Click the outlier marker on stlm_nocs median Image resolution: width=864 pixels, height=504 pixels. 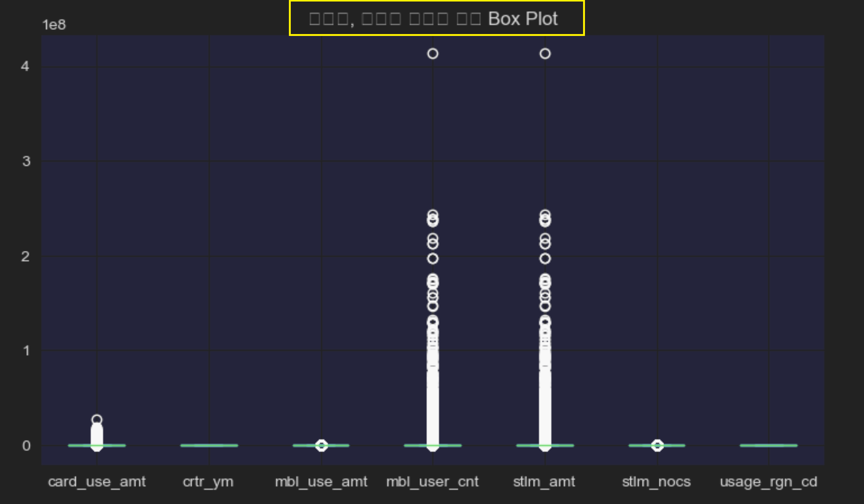pos(657,445)
